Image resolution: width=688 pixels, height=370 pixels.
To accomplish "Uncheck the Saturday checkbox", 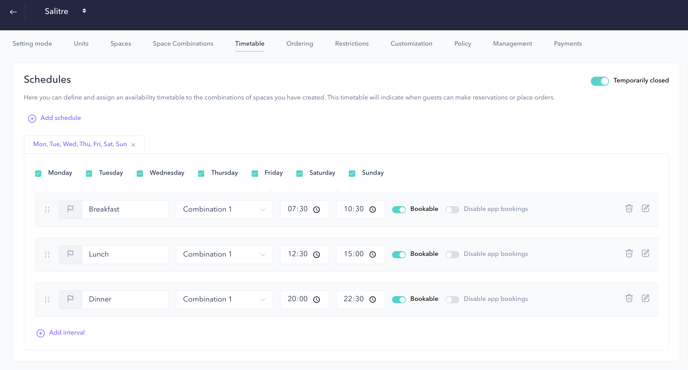I will [x=299, y=173].
